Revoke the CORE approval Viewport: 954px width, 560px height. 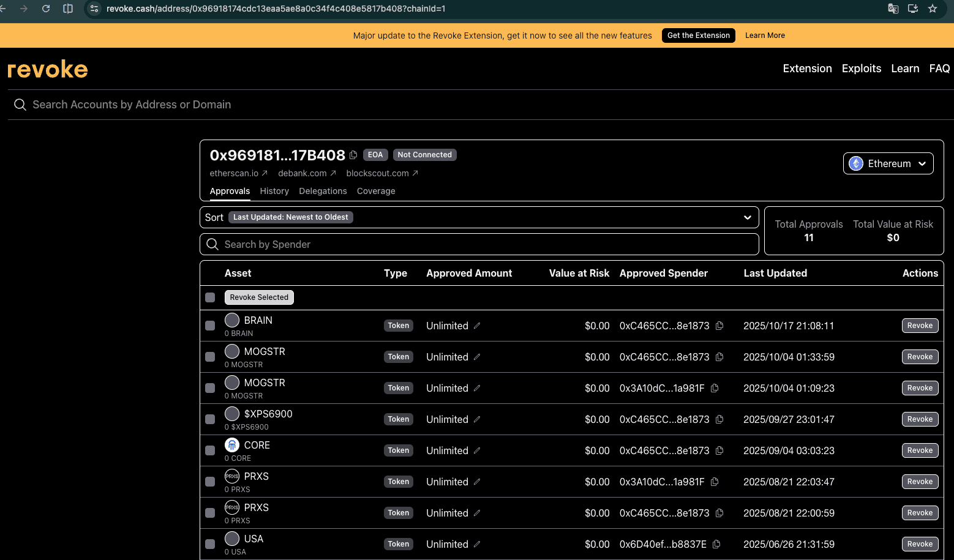coord(920,450)
